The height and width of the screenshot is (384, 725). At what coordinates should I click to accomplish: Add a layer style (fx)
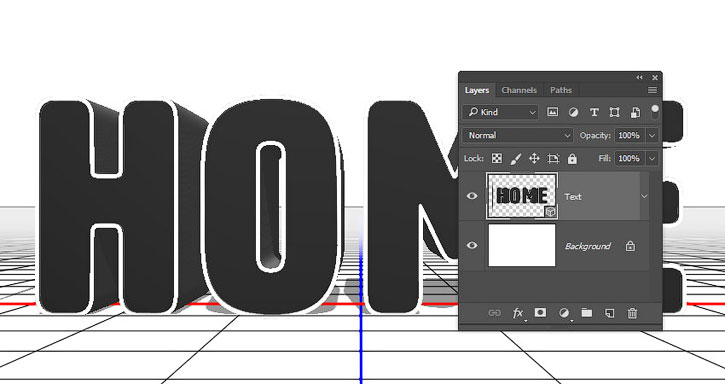click(518, 313)
